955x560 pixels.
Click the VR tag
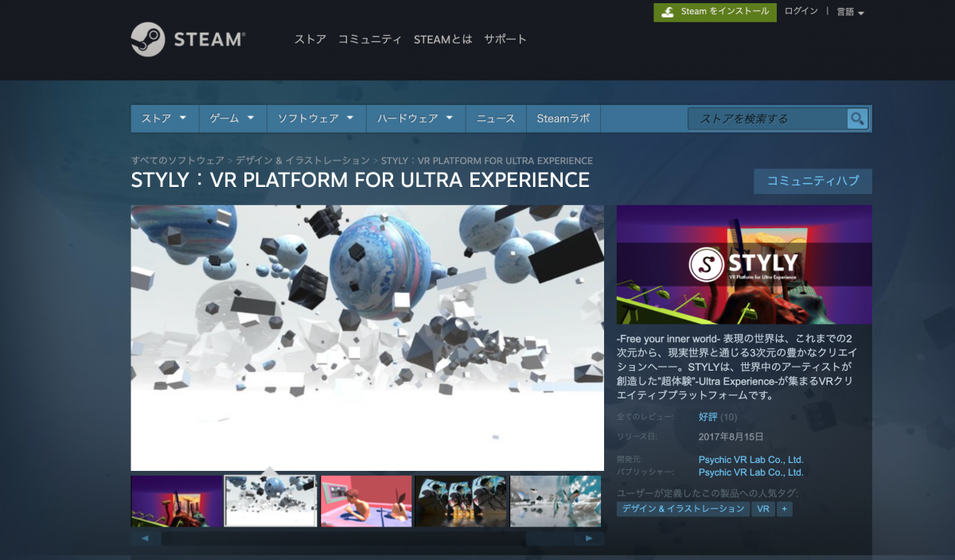click(763, 509)
